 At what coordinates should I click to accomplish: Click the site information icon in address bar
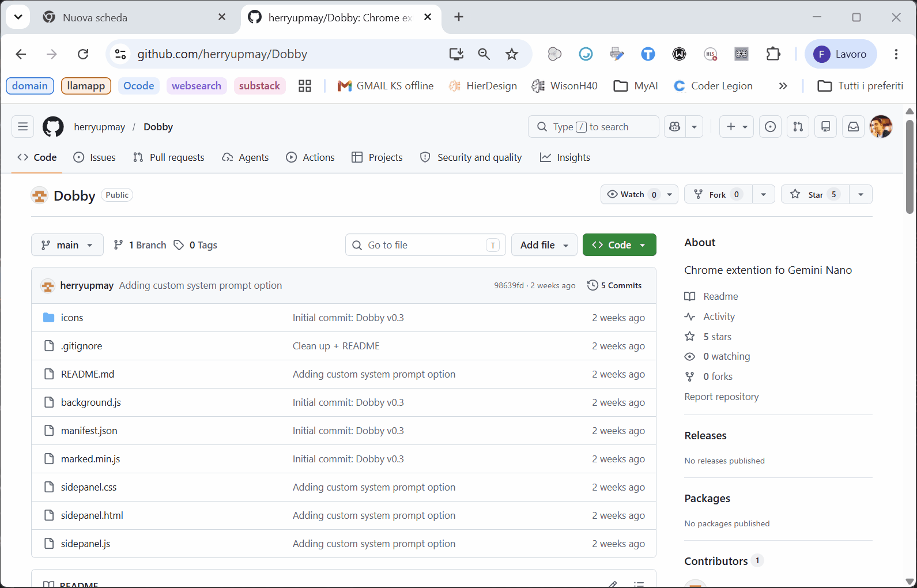pos(120,54)
